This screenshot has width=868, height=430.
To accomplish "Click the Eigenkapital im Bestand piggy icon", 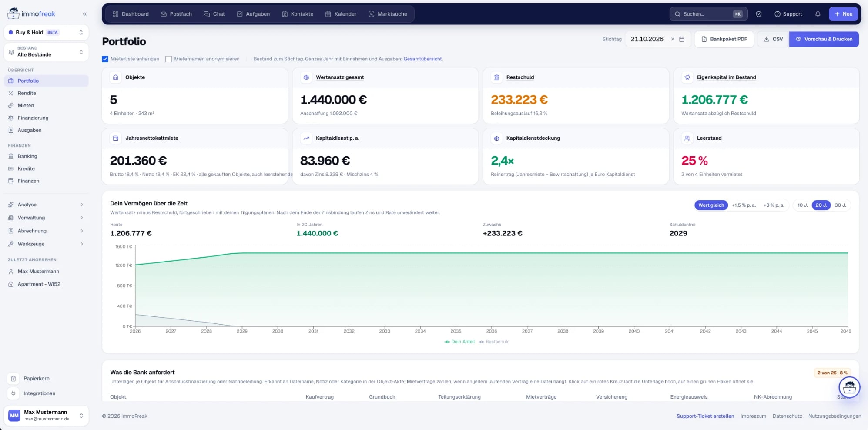I will [687, 77].
